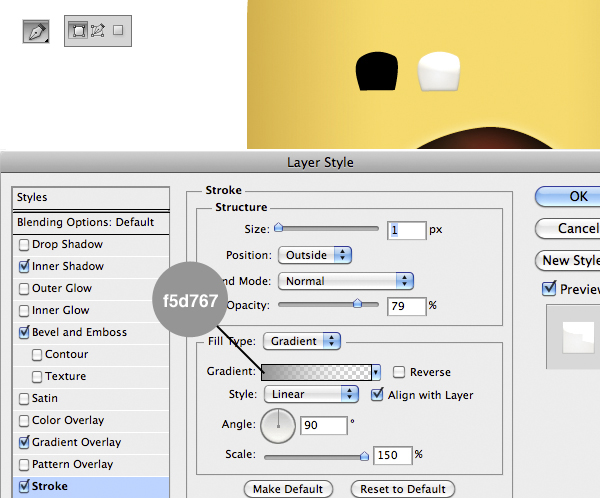The width and height of the screenshot is (600, 498).
Task: Click the Angle dial control
Action: click(x=280, y=426)
